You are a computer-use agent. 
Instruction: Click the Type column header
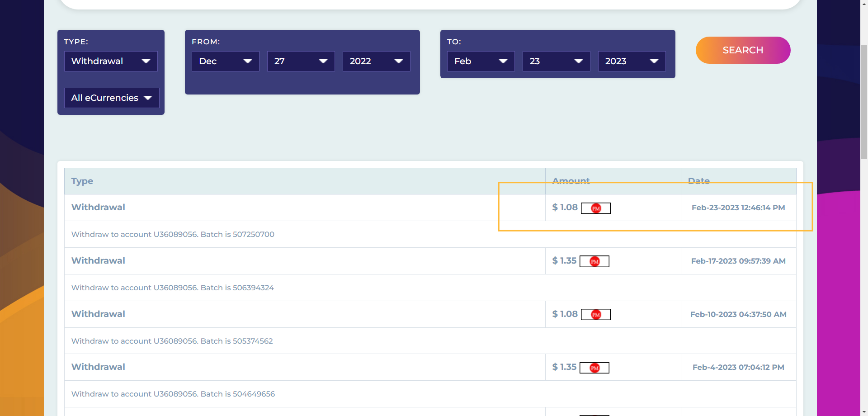[82, 181]
